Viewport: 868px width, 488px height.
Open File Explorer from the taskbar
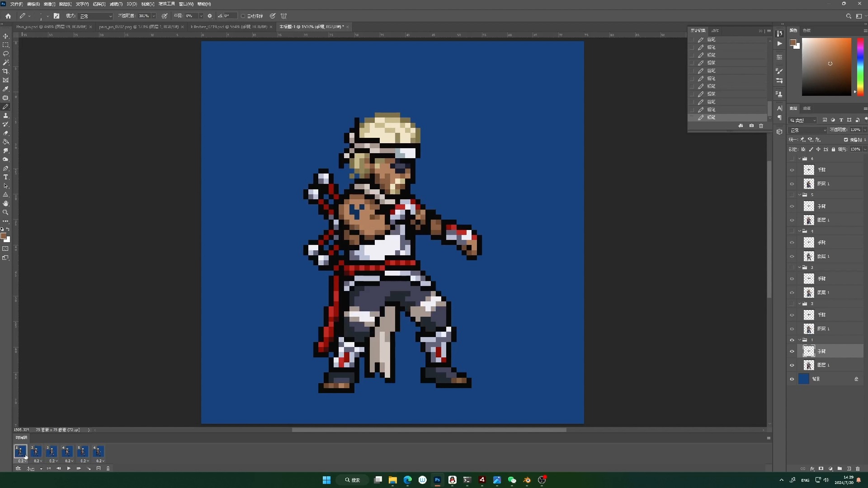(392, 480)
